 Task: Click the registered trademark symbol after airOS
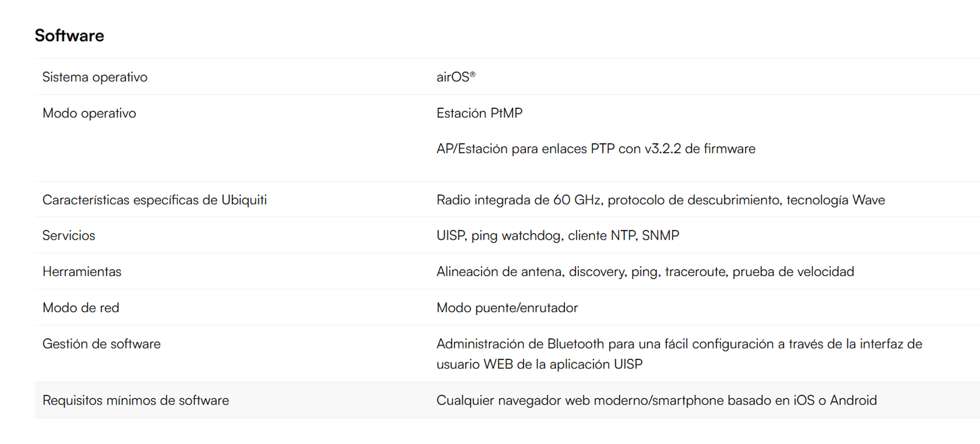click(473, 74)
